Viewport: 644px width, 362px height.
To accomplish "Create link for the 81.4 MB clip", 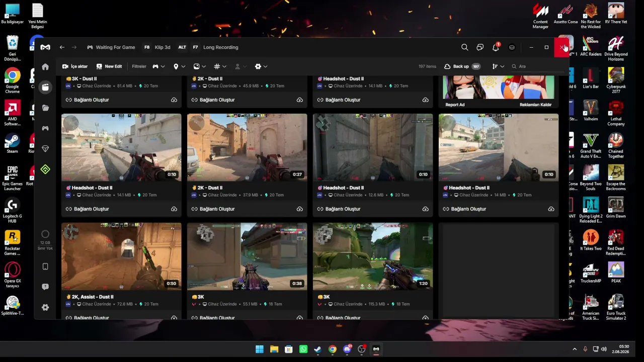I will [88, 100].
